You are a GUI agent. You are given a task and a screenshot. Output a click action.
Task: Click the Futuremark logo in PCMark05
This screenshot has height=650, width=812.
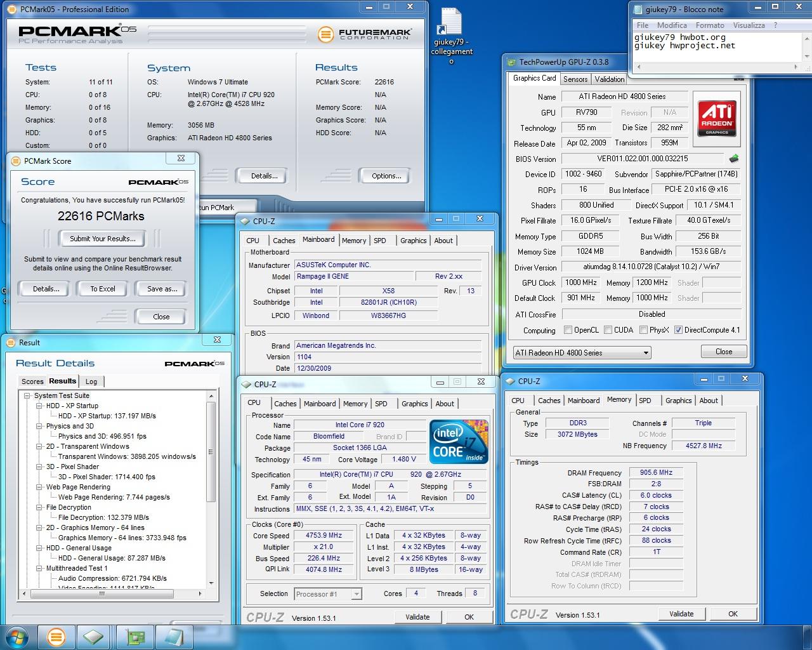pos(364,34)
